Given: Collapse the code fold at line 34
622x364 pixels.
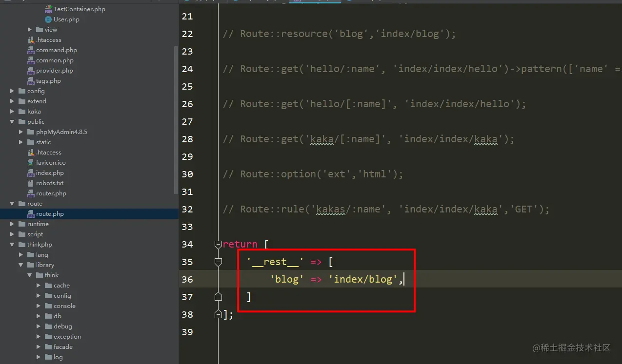Looking at the screenshot, I should click(x=218, y=244).
